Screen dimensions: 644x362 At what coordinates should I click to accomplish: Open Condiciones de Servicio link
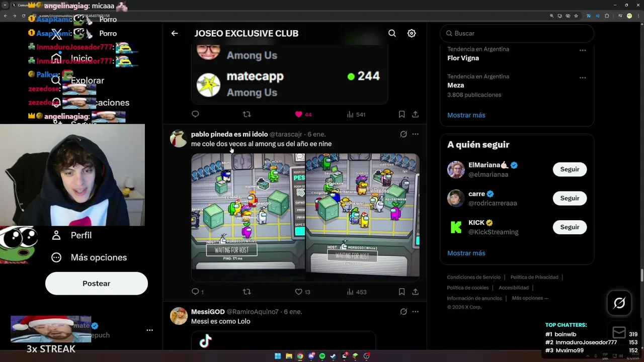point(473,277)
